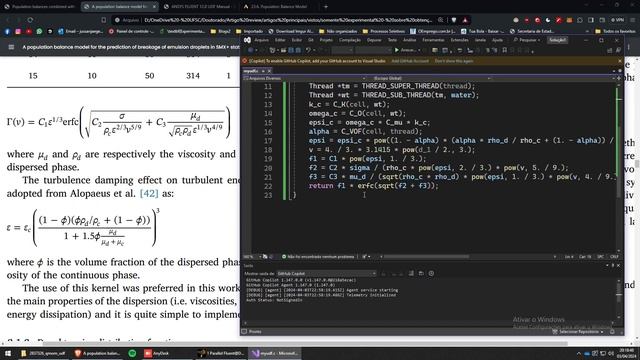
Task: Click Don't show this again in Copilot bar
Action: [454, 61]
